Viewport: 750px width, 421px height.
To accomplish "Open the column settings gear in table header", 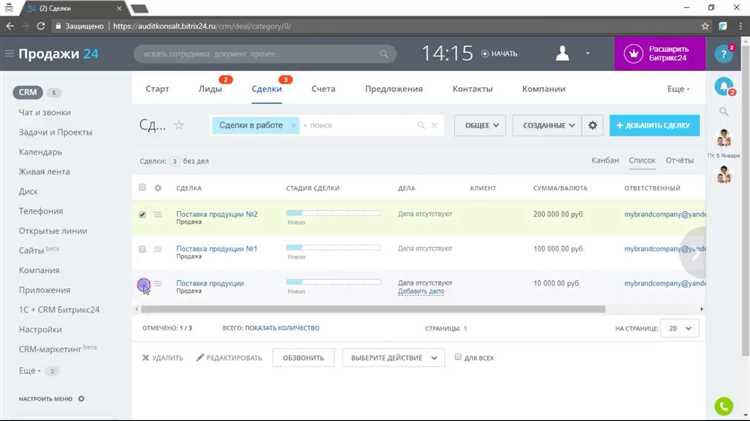I will click(x=158, y=188).
